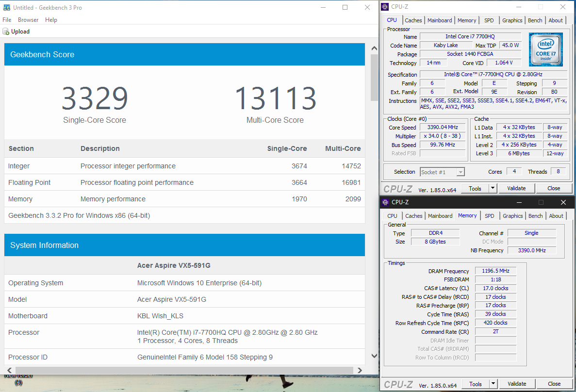Click the 17.0 clocks CAS latency value
576x392 pixels.
click(495, 288)
